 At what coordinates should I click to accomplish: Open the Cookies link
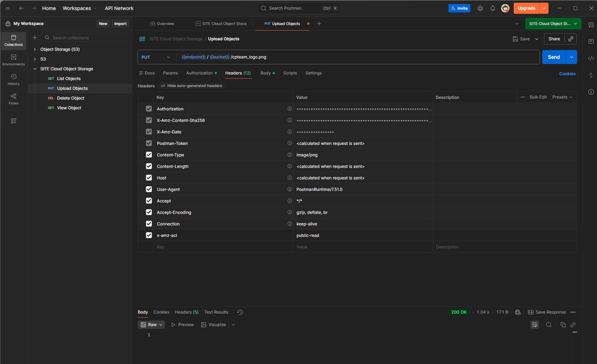tap(567, 74)
